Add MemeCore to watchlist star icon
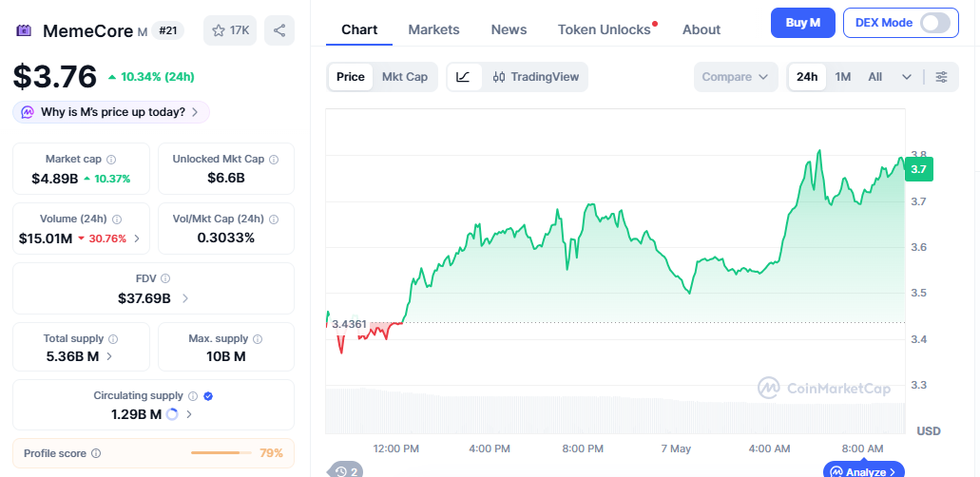Screen dimensions: 980x477 click(218, 30)
